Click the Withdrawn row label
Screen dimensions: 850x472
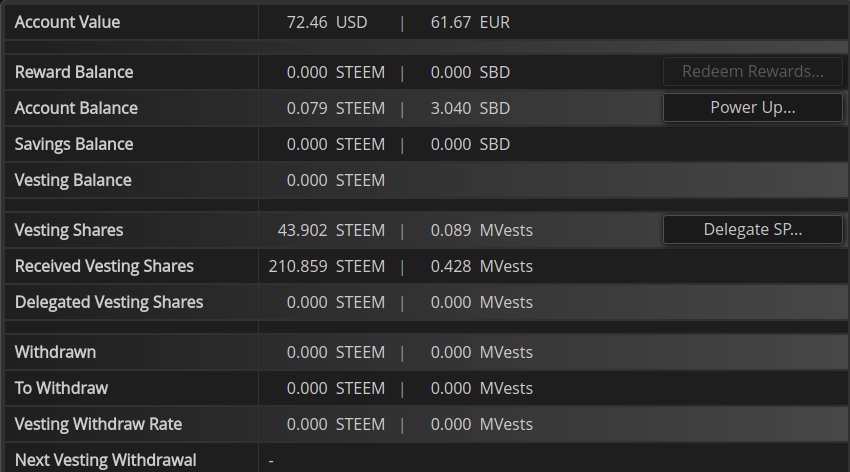point(56,352)
